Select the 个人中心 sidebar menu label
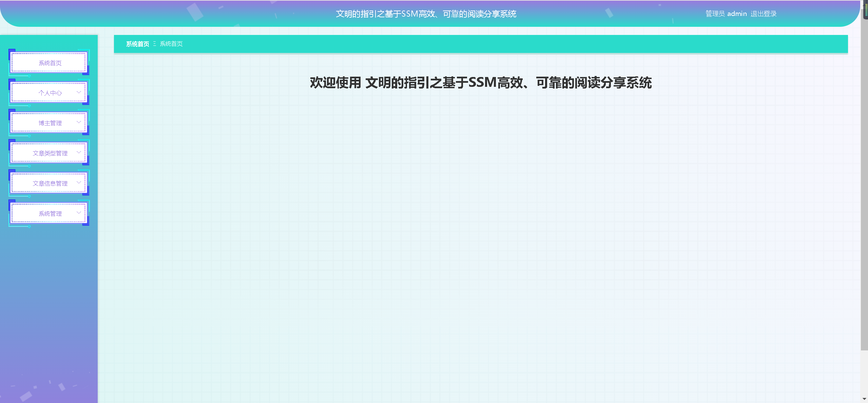The height and width of the screenshot is (403, 868). point(50,93)
